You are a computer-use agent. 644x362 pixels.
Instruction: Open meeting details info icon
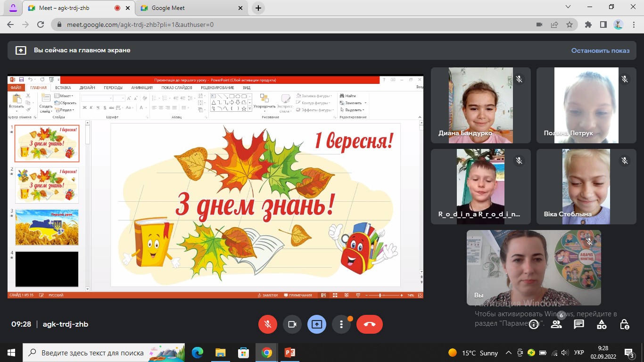click(534, 324)
